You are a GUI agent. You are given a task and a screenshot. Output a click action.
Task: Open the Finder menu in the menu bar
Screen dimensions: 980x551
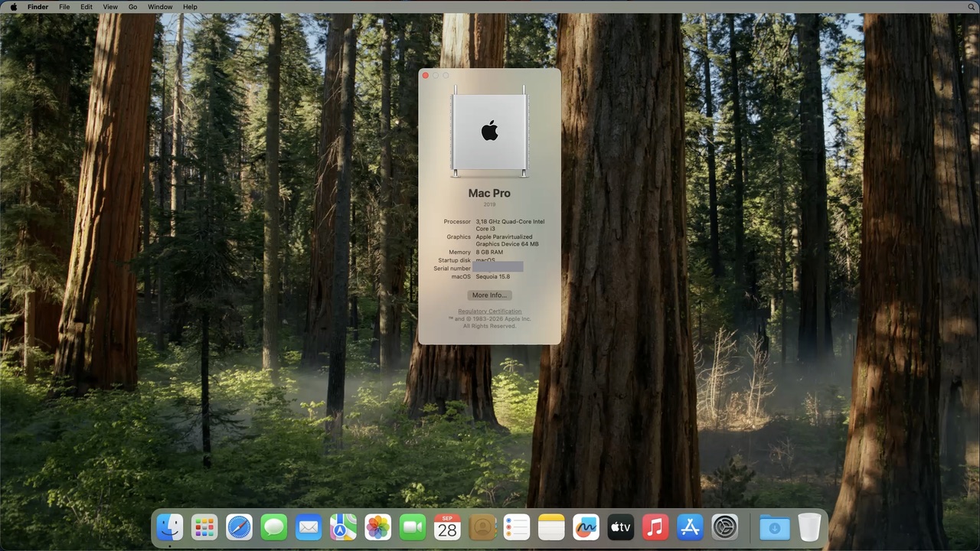(x=38, y=7)
